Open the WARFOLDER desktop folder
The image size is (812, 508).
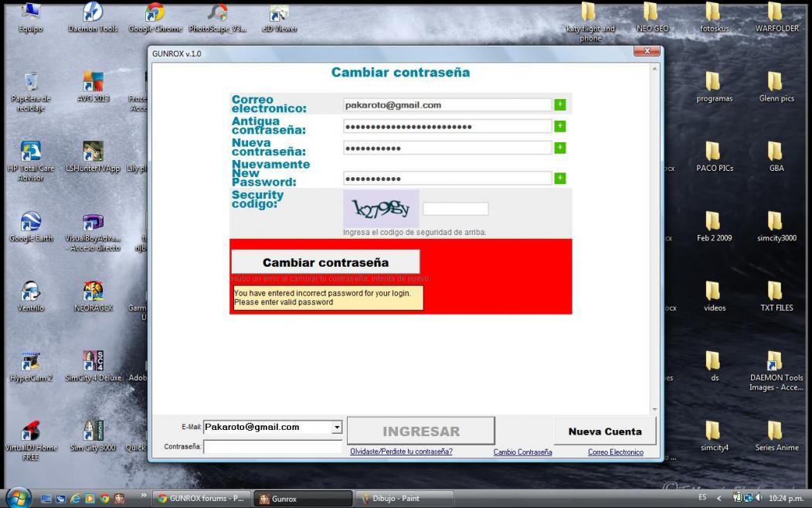[x=776, y=15]
